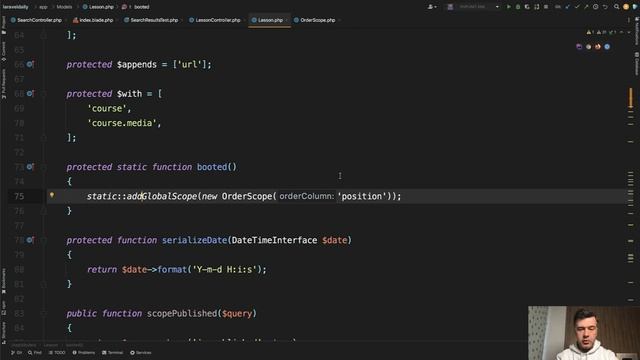Click the Git update project arrow icon
This screenshot has width=640, height=360.
click(x=567, y=7)
